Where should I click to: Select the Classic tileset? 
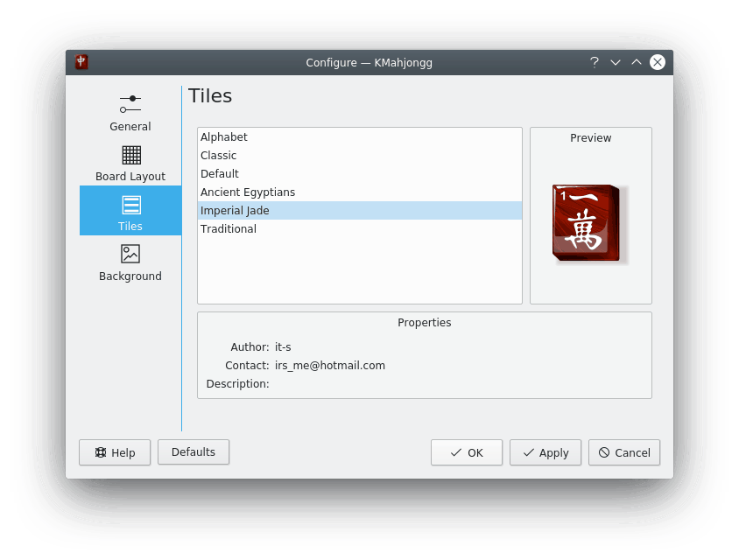[x=219, y=156]
